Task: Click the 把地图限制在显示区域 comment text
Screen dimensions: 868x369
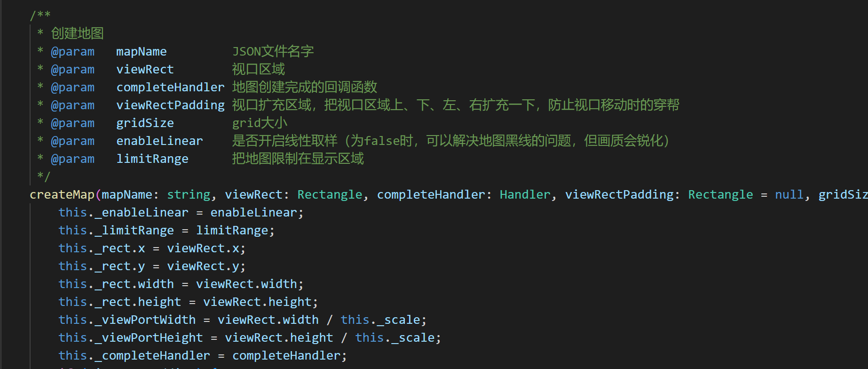Action: [298, 159]
